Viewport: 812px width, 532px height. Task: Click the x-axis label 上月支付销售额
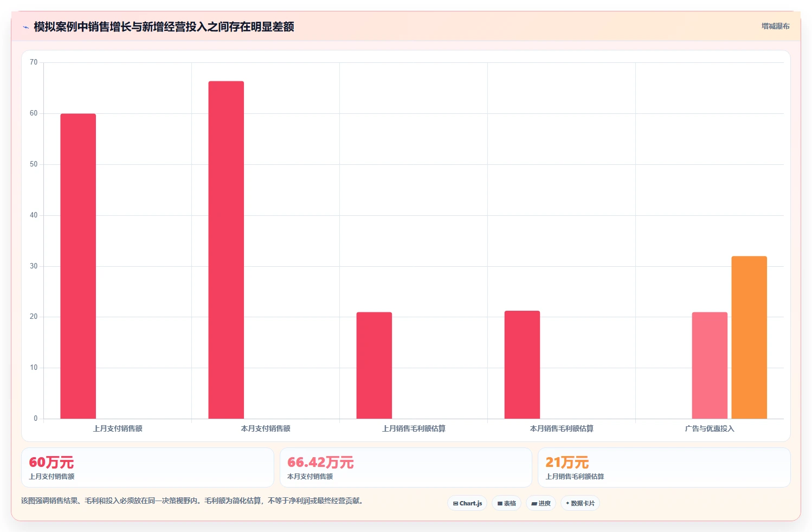click(x=118, y=428)
